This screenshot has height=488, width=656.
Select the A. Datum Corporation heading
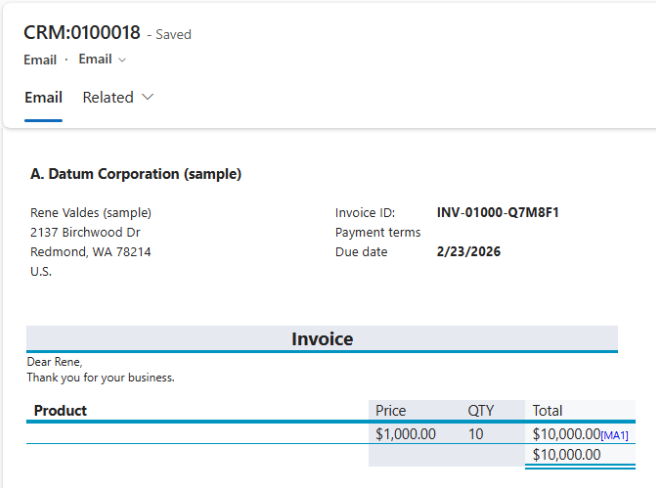(x=136, y=174)
